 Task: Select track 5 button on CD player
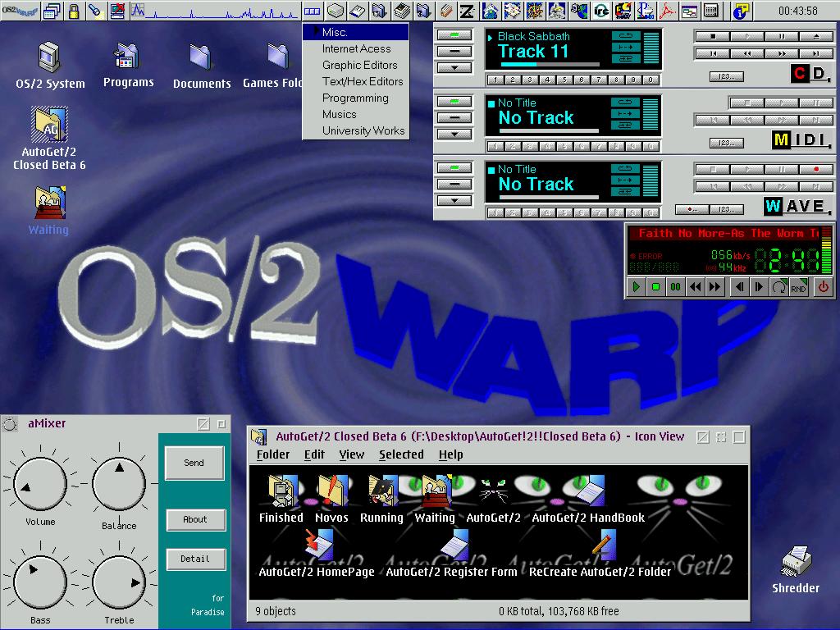(564, 80)
